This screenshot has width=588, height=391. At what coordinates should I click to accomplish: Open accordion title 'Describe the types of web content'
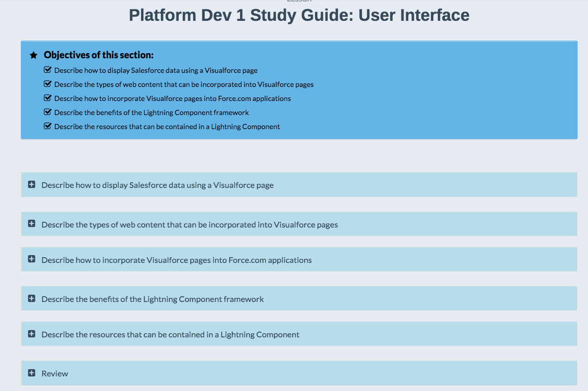pyautogui.click(x=190, y=224)
